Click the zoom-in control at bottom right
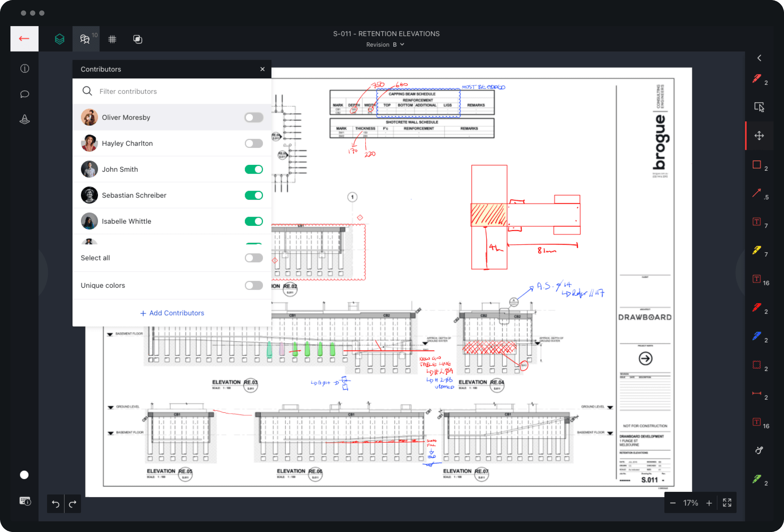 click(710, 503)
